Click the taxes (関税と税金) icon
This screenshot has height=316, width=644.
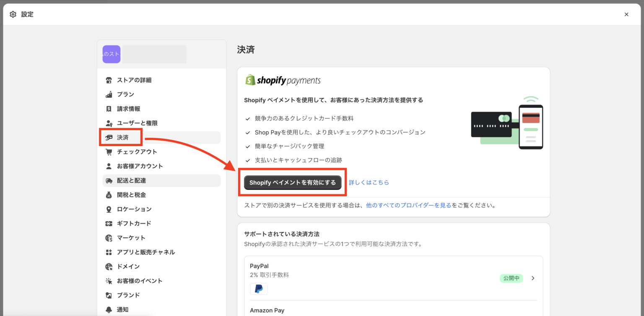point(108,194)
